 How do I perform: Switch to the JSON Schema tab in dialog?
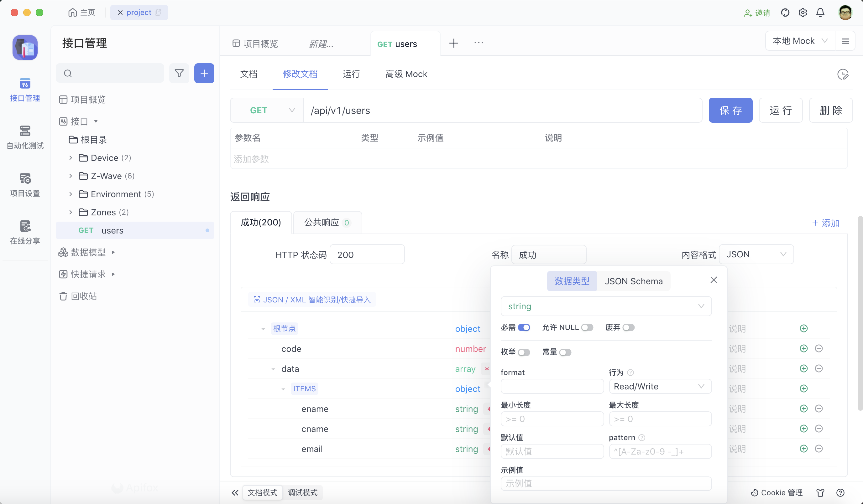coord(634,281)
